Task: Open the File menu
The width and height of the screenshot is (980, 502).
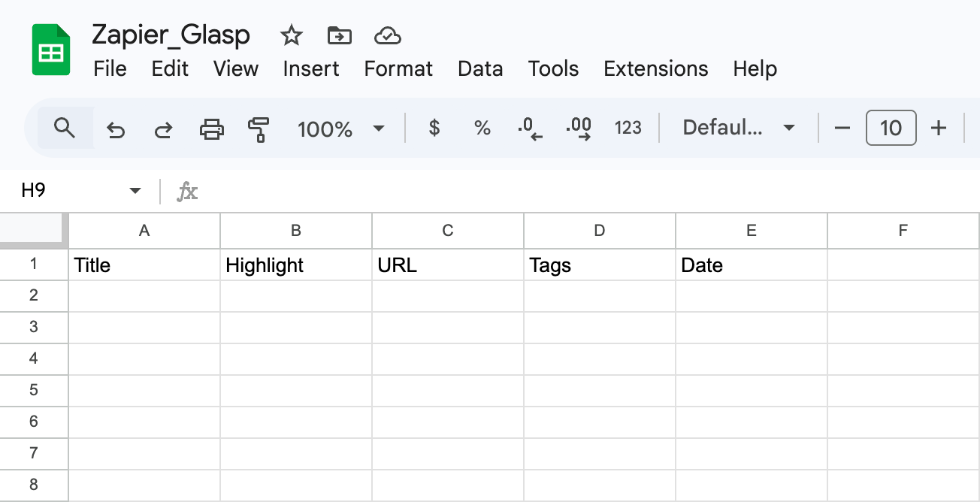Action: (x=110, y=69)
